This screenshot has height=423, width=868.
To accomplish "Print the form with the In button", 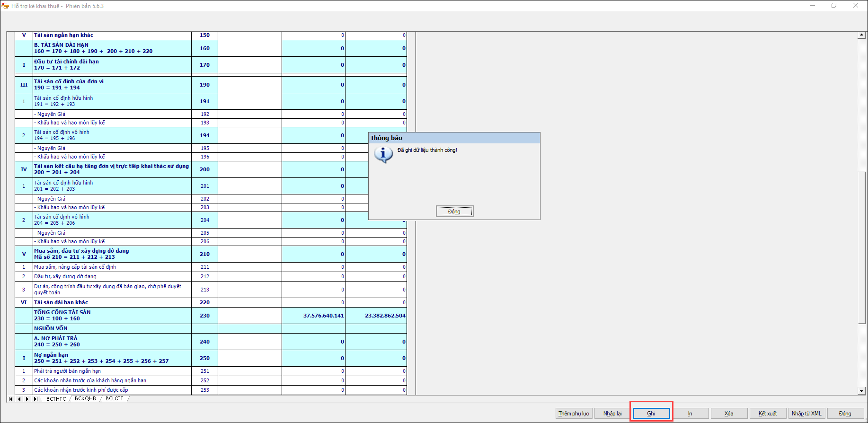I will pyautogui.click(x=690, y=414).
